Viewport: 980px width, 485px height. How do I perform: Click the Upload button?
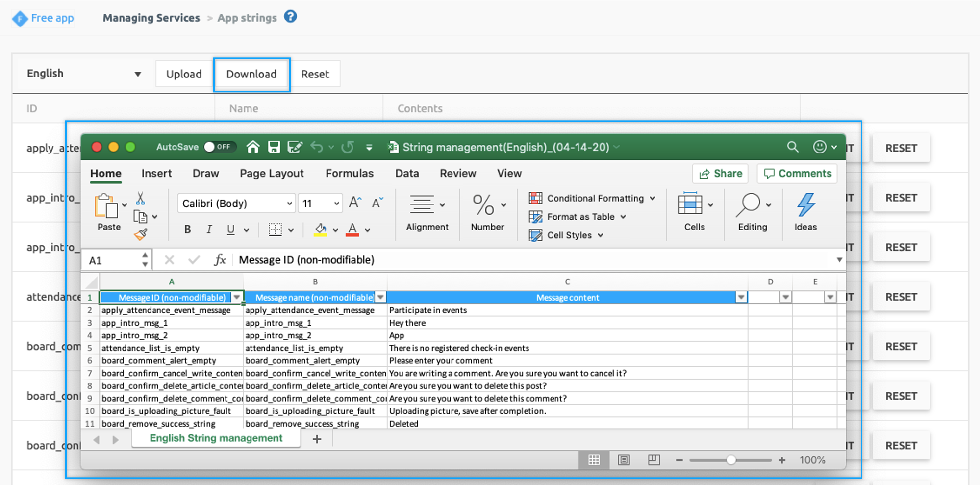(x=184, y=74)
